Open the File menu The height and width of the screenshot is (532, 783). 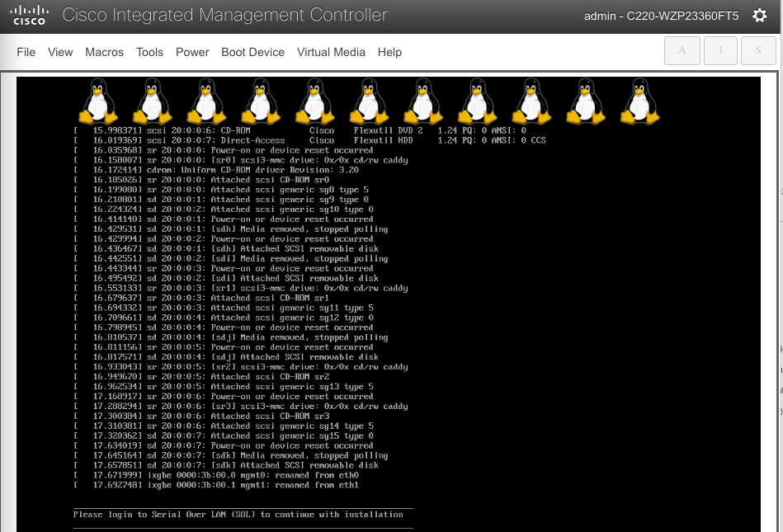pos(26,52)
